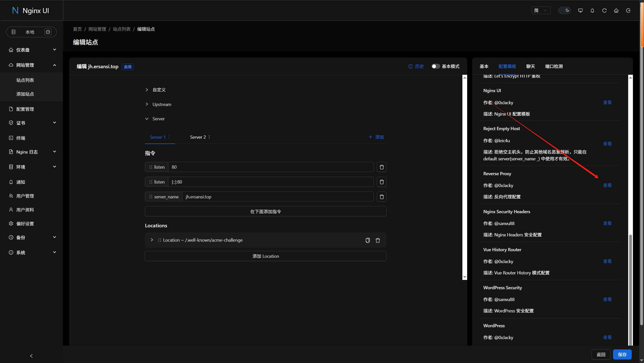Collapse the 网站管理 sidebar menu
Image resolution: width=644 pixels, height=363 pixels.
[x=31, y=65]
